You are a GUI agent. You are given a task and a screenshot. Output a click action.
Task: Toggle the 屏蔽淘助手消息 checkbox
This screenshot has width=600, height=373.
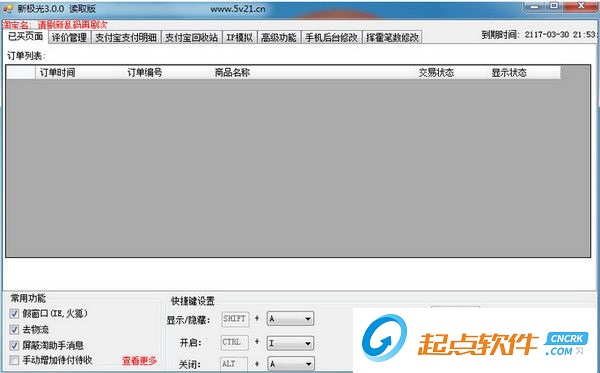[x=14, y=345]
